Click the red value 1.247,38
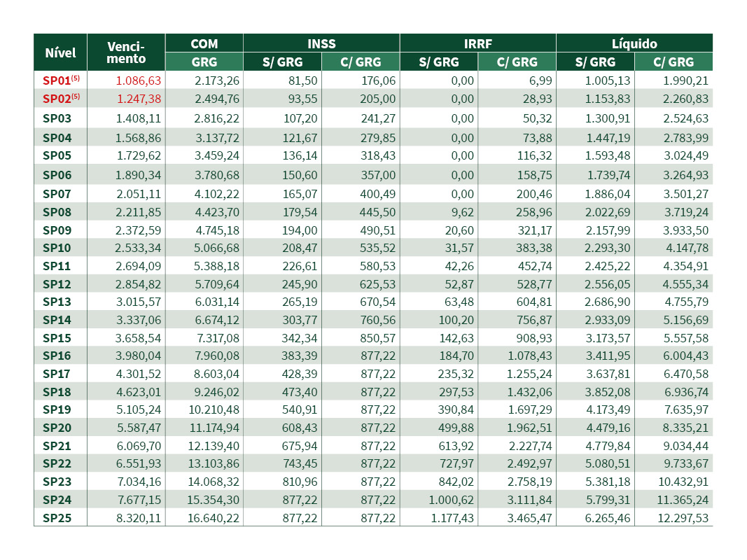This screenshot has height=560, width=747. click(139, 99)
